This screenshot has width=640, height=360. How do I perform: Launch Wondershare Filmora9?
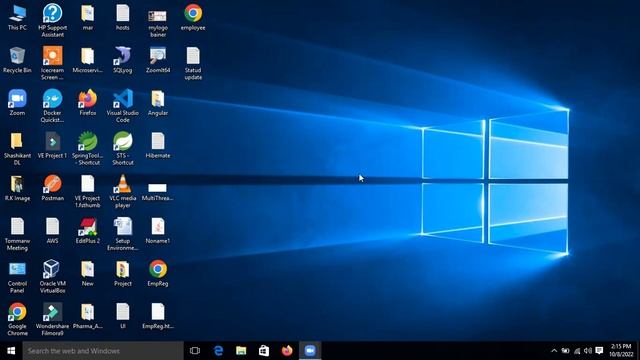tap(53, 319)
